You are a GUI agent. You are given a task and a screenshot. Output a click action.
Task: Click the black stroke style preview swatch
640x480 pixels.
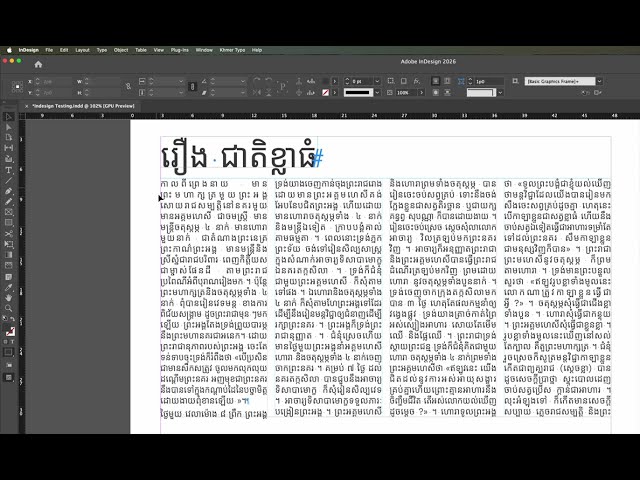(x=358, y=93)
